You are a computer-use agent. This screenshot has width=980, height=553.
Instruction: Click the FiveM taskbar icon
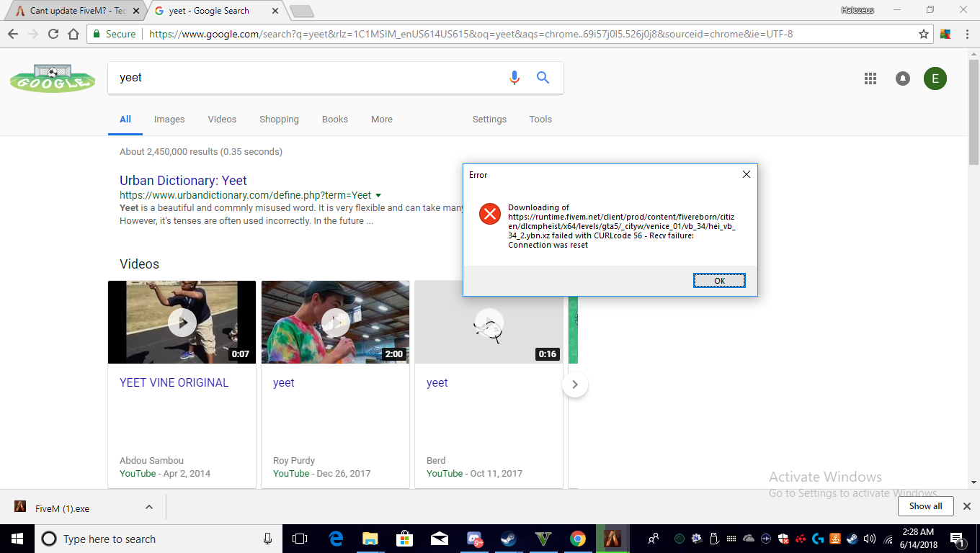tap(612, 539)
